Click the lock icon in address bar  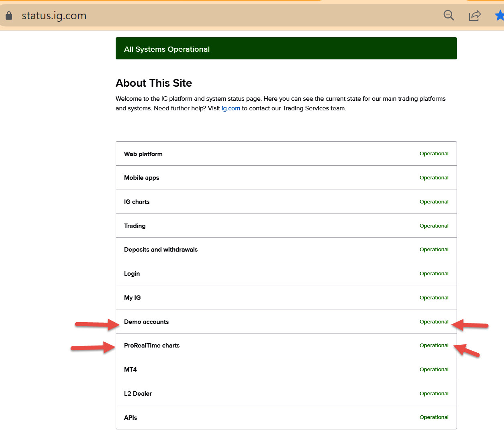coord(9,16)
